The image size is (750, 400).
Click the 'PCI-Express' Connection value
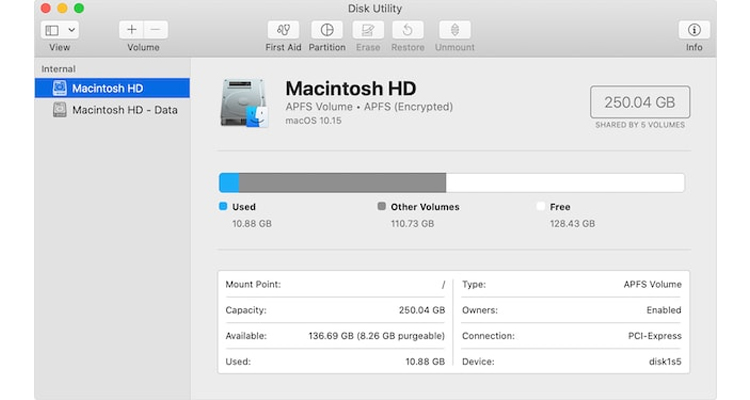[655, 336]
